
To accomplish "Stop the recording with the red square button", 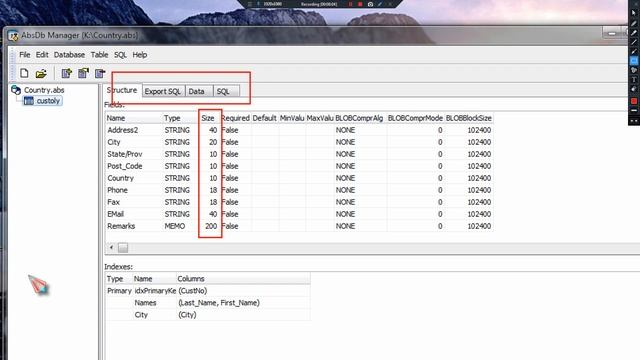I will (x=360, y=4).
